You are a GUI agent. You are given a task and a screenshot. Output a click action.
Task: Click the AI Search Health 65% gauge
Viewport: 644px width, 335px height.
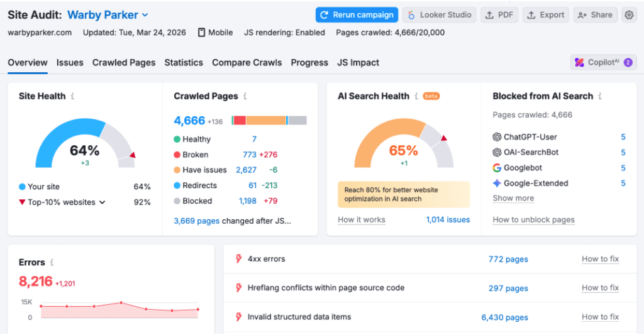click(x=404, y=144)
